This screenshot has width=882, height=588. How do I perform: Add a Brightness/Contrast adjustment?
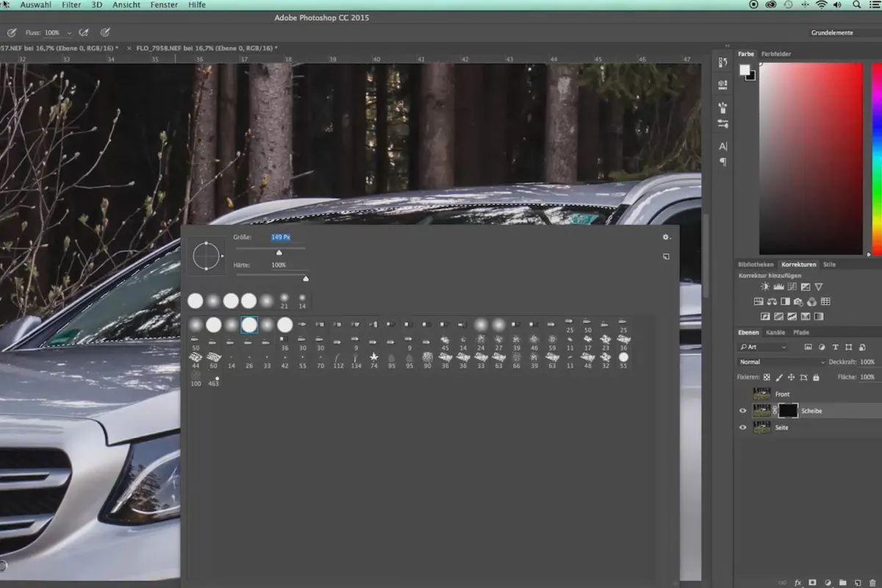tap(765, 287)
